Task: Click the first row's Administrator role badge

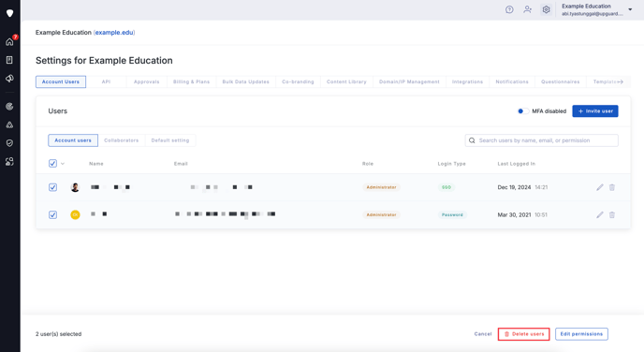Action: click(x=381, y=187)
